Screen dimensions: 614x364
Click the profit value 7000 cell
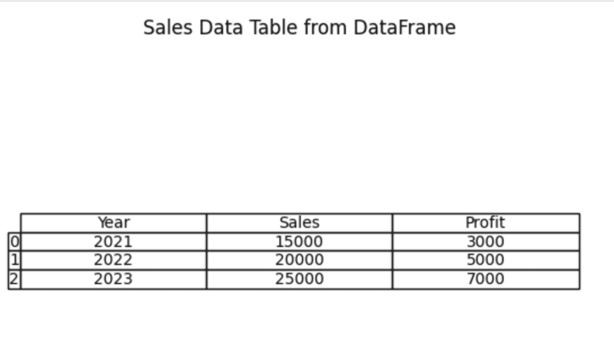(x=485, y=279)
